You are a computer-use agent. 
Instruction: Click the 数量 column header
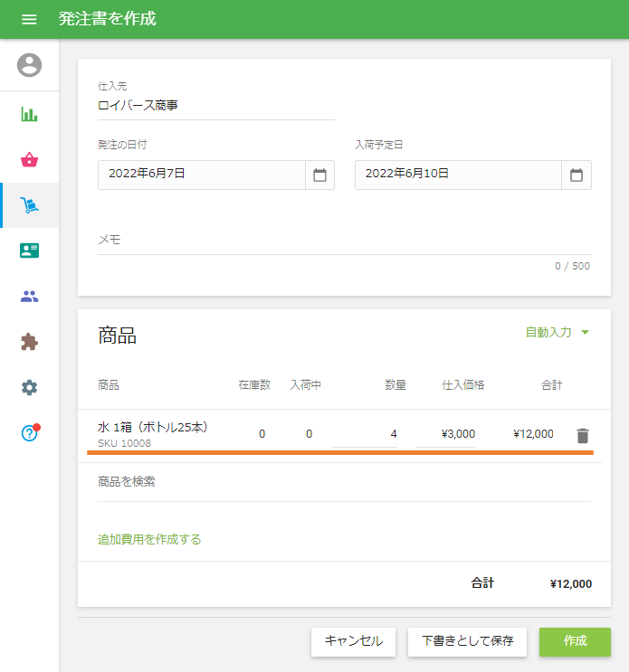pyautogui.click(x=396, y=385)
